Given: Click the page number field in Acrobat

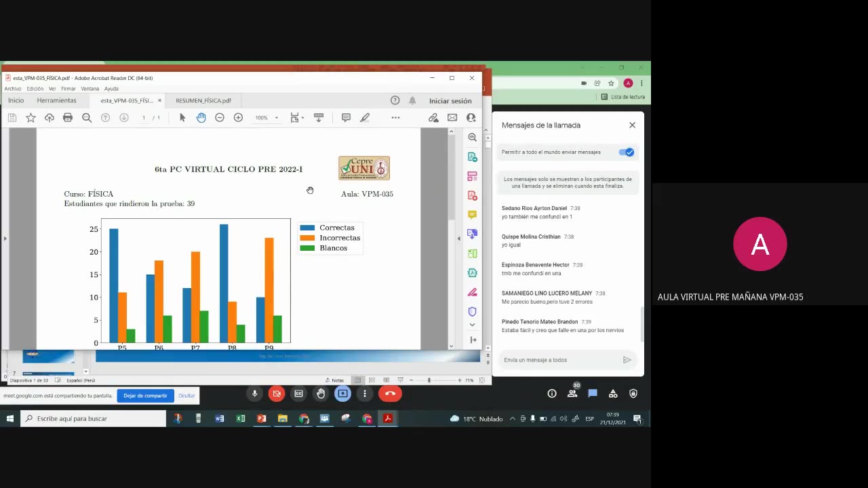Looking at the screenshot, I should coord(144,117).
